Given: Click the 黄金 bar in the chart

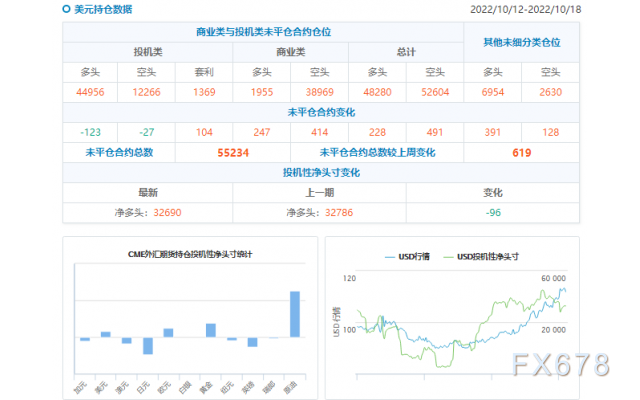Looking at the screenshot, I should pos(211,330).
